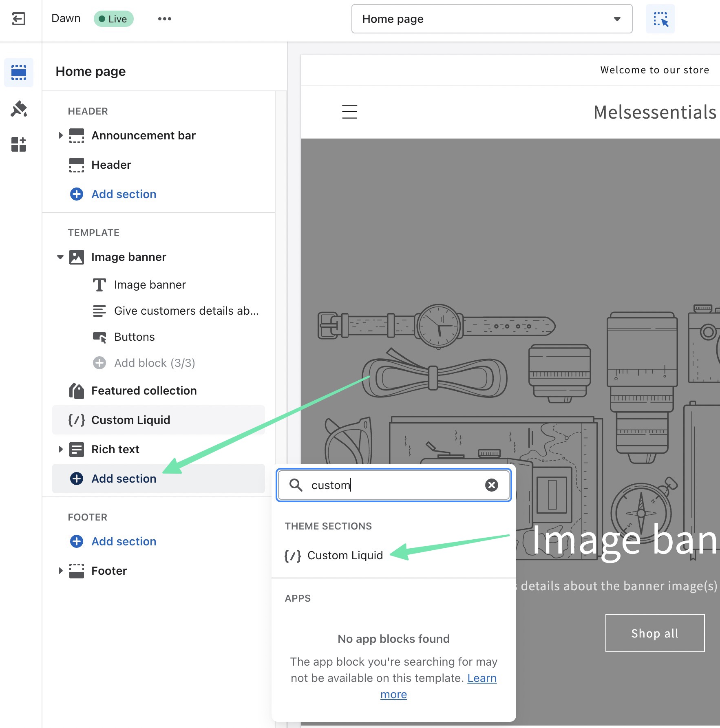Image resolution: width=720 pixels, height=728 pixels.
Task: Open the App embeds icon
Action: click(x=19, y=144)
